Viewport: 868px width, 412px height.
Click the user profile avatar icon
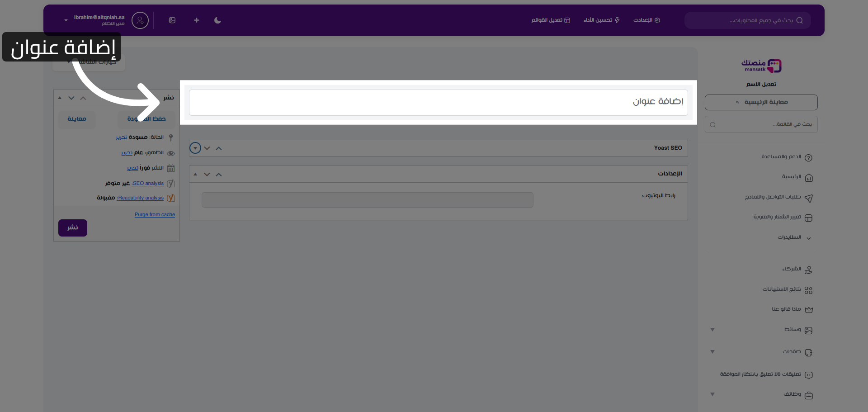click(140, 20)
